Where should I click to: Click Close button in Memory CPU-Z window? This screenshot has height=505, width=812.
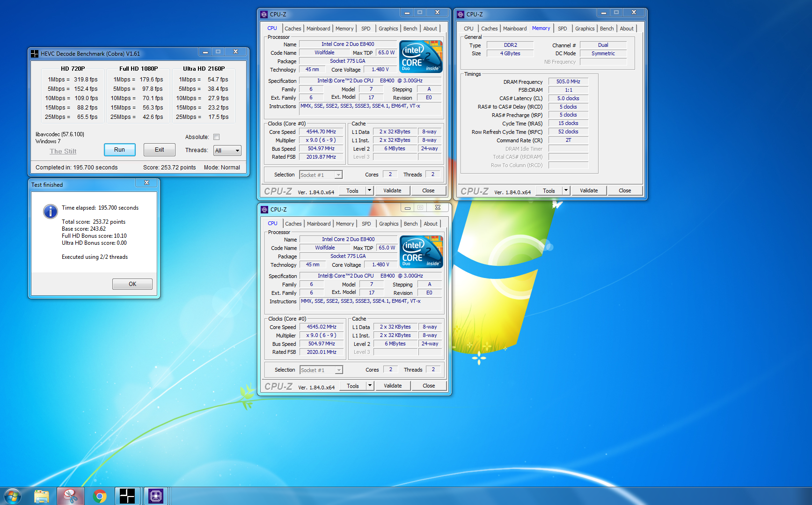click(625, 190)
